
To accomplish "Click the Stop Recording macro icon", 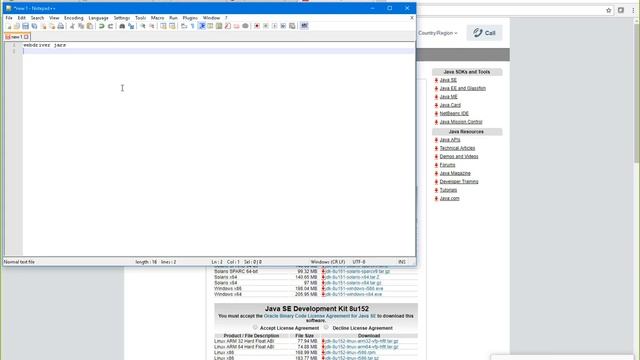I will point(266,26).
